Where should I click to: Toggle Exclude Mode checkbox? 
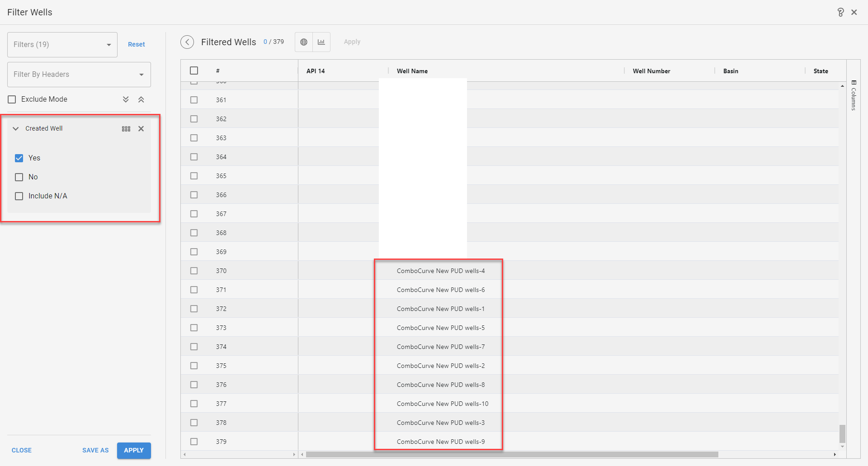[x=12, y=99]
